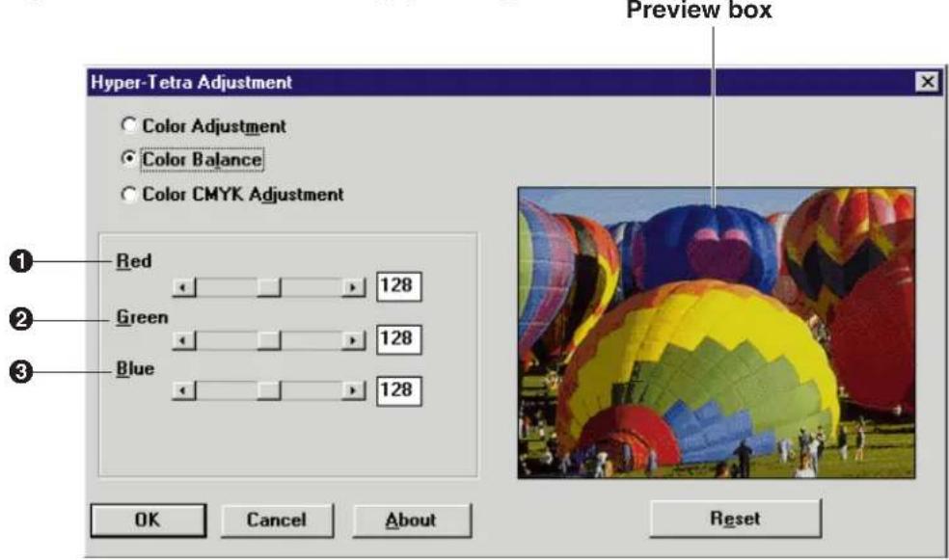Click the Red slider's right arrow

coord(353,286)
